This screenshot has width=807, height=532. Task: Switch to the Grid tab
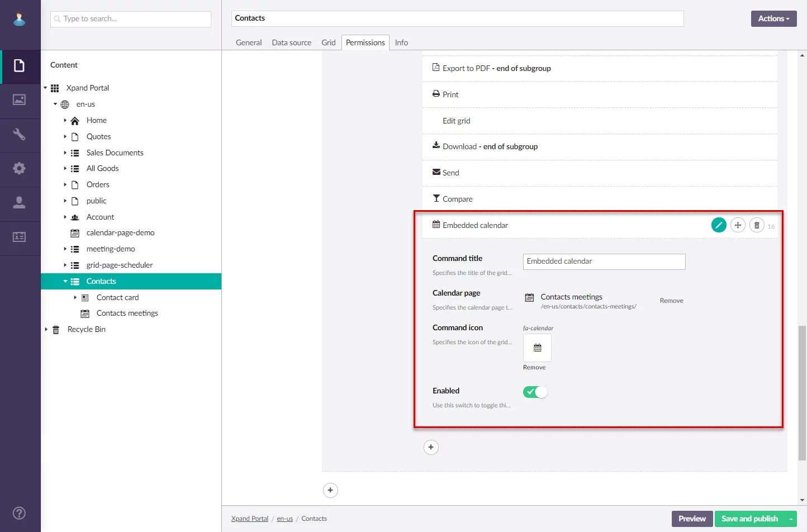click(329, 42)
